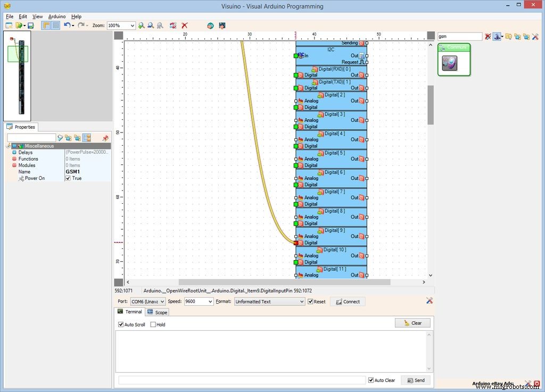The height and width of the screenshot is (392, 545).
Task: Click the red pin icon in Properties
Action: pos(105,138)
